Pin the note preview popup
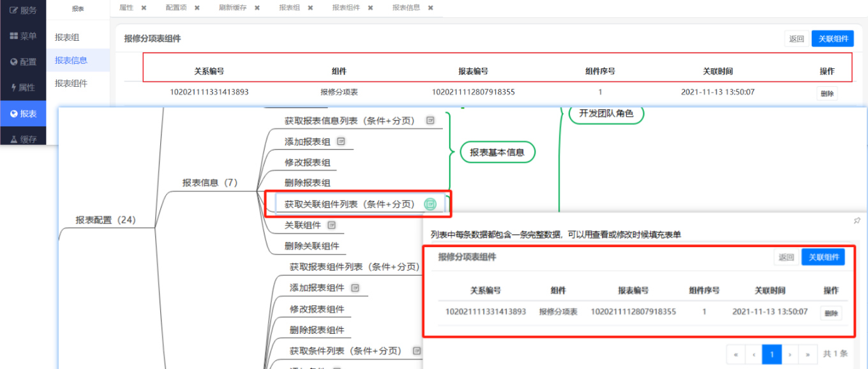This screenshot has width=868, height=369. (857, 220)
